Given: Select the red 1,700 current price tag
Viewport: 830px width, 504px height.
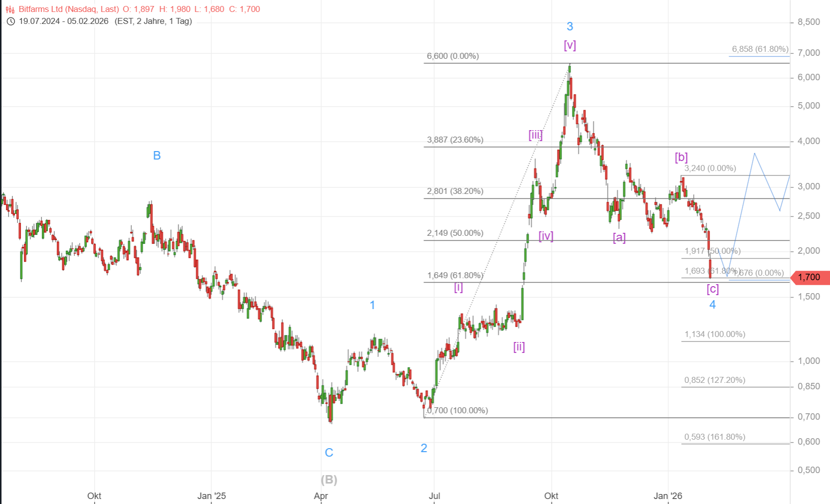Looking at the screenshot, I should click(x=809, y=277).
